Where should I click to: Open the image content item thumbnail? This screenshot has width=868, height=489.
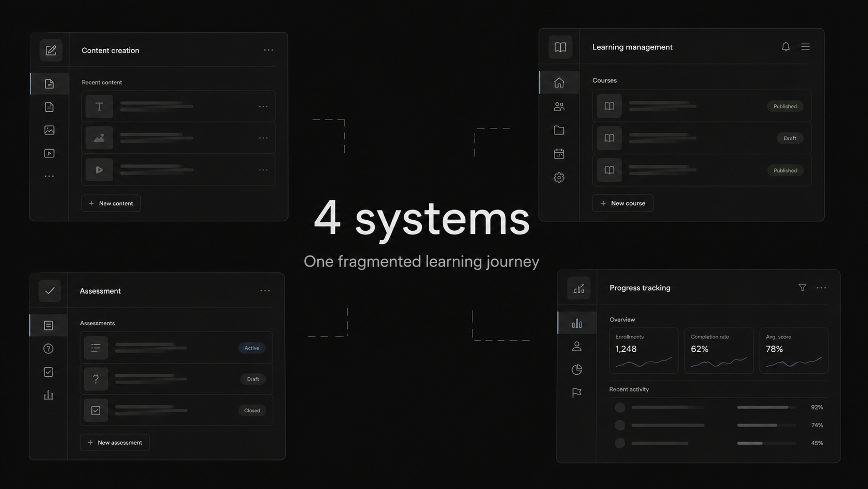pyautogui.click(x=99, y=138)
